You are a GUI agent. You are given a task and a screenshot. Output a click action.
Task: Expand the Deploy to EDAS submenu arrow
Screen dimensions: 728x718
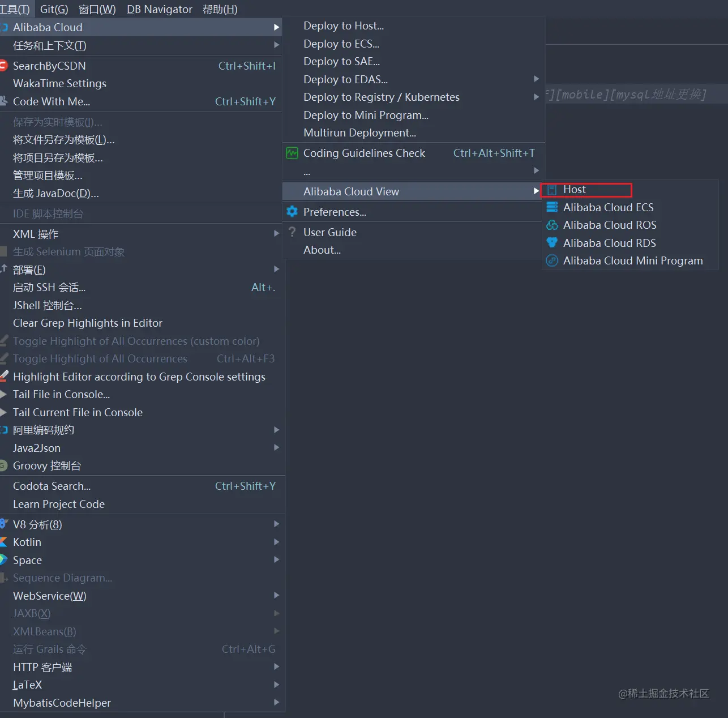(x=536, y=79)
